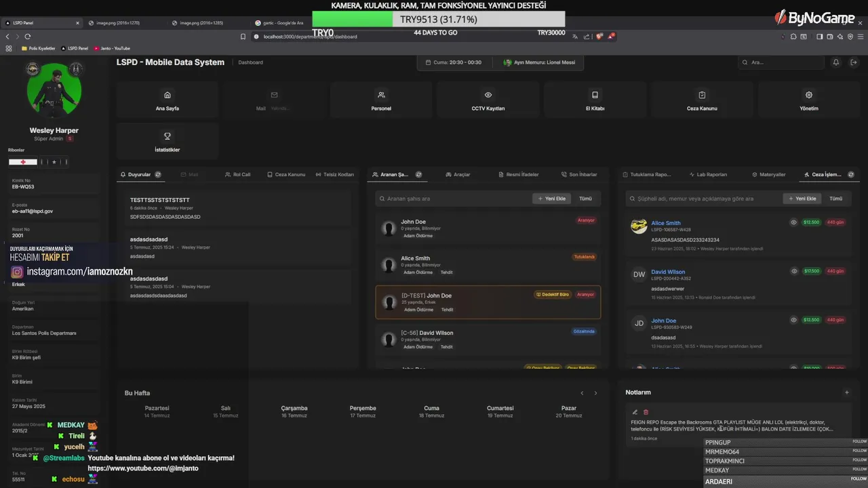Click Ayın Memuru: Lionel Messi badge
868x488 pixels.
click(x=540, y=62)
